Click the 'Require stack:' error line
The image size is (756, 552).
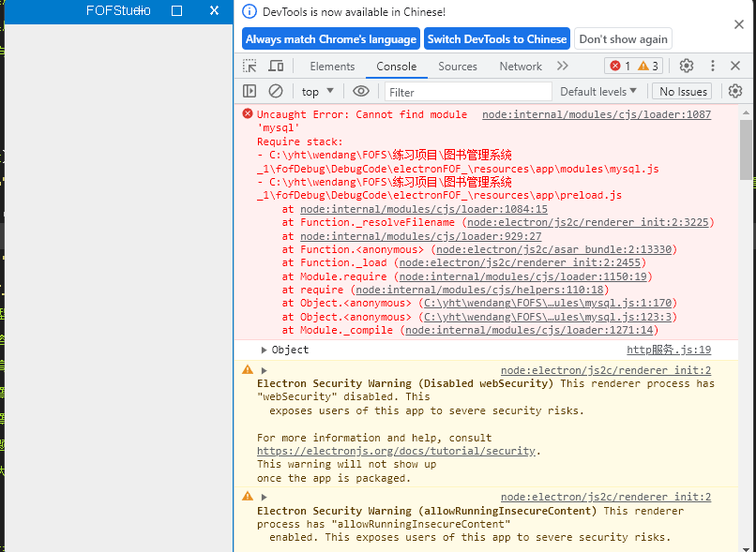pyautogui.click(x=299, y=142)
